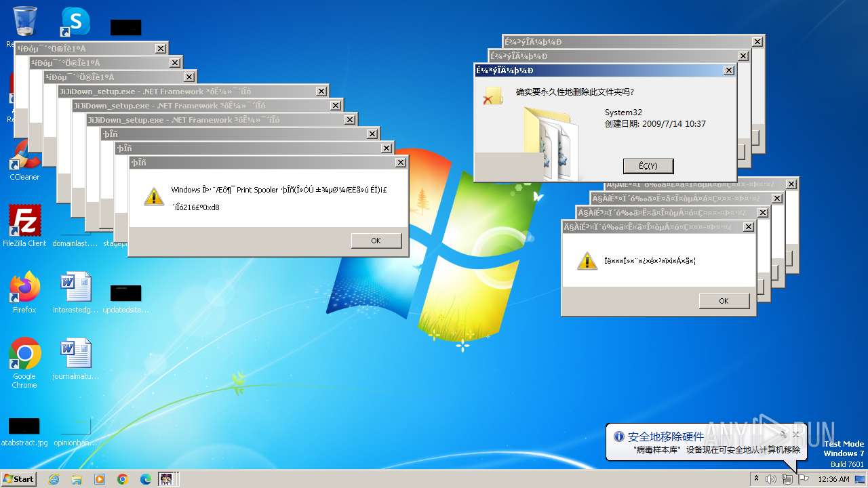Open the Start menu

[18, 479]
